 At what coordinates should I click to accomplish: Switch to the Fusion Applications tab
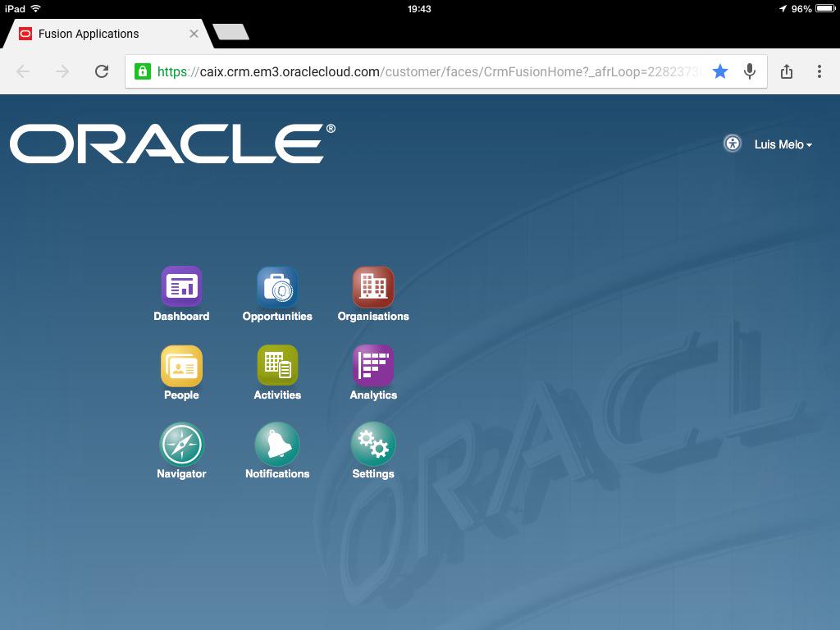tap(90, 34)
